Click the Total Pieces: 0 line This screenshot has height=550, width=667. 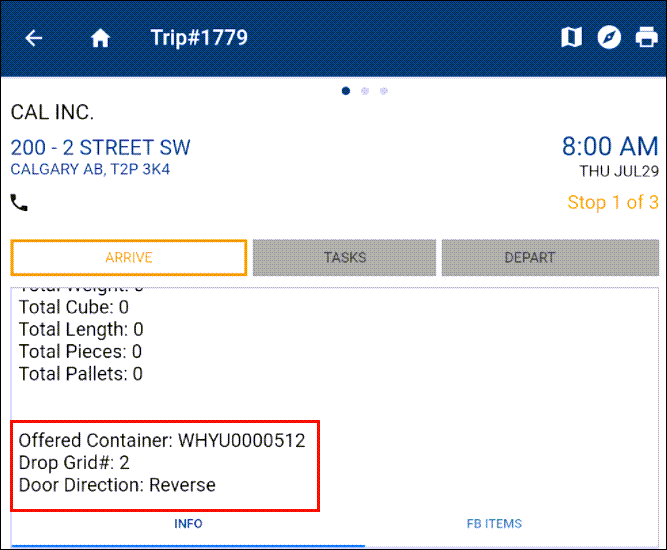[80, 351]
